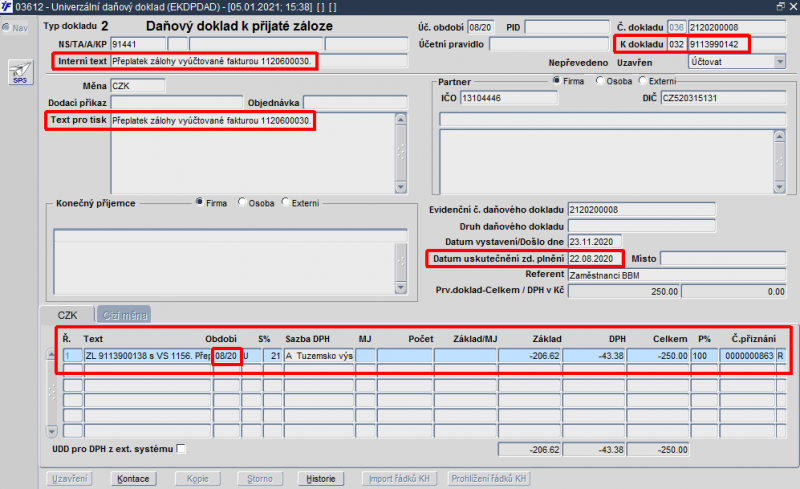This screenshot has height=489, width=800.
Task: Click the NS/TA/A/KP field with 91441
Action: pos(138,44)
